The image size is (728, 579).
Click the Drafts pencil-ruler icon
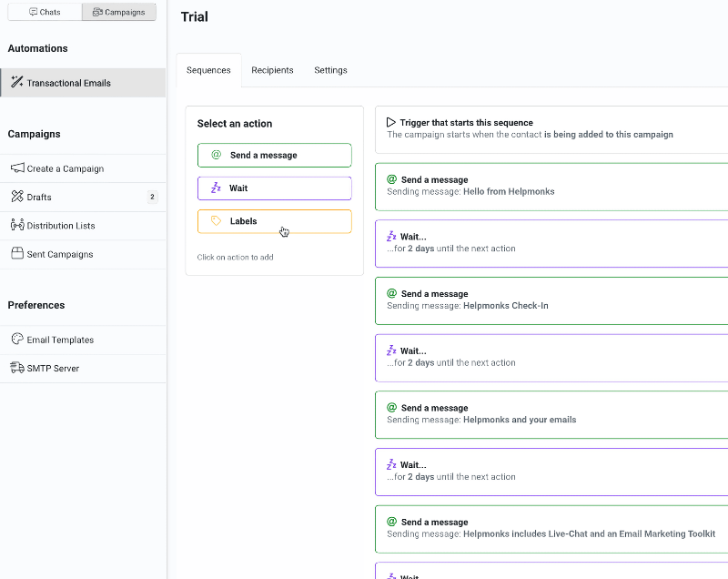17,197
